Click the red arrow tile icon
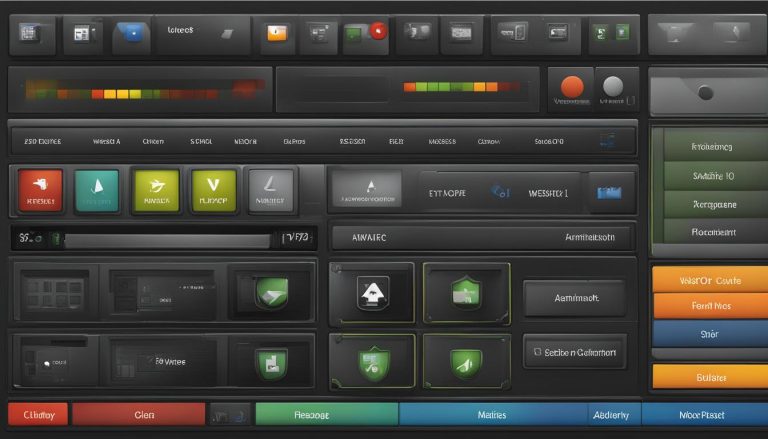Screen dimensions: 768x439 coord(40,190)
